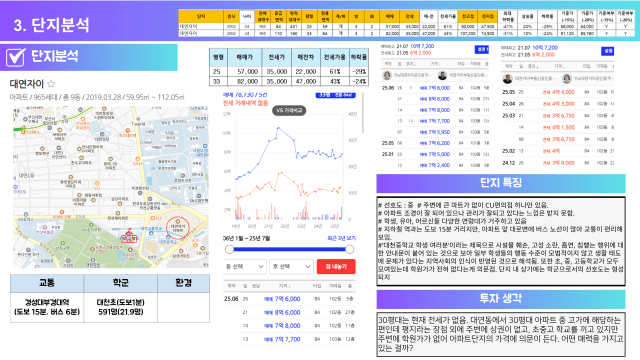Click the 경성대부경대역 transit cell
This screenshot has height=360, width=640.
[x=47, y=307]
